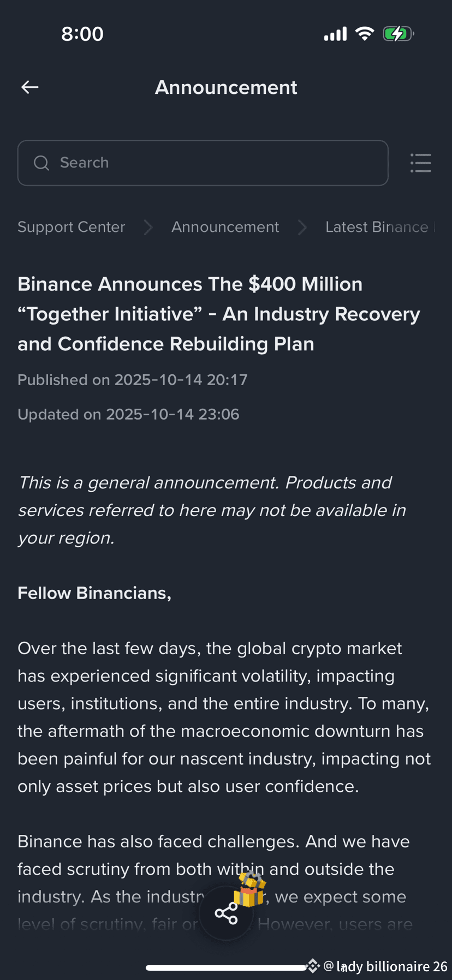The image size is (452, 980).
Task: Tap the 8:00 clock display
Action: click(x=82, y=33)
